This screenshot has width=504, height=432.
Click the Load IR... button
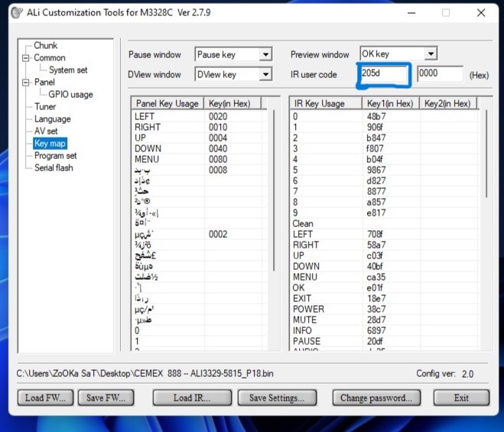click(192, 398)
